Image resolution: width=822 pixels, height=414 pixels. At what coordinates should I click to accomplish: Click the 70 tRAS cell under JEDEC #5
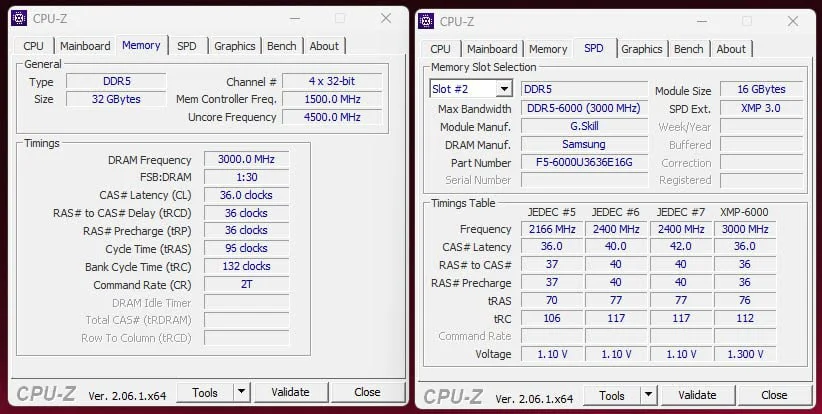pos(552,301)
